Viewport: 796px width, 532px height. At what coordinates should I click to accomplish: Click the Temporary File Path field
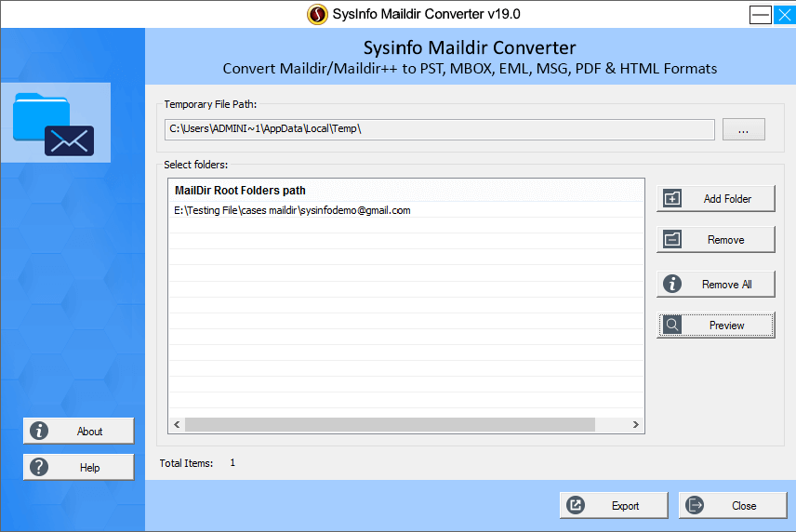tap(440, 129)
